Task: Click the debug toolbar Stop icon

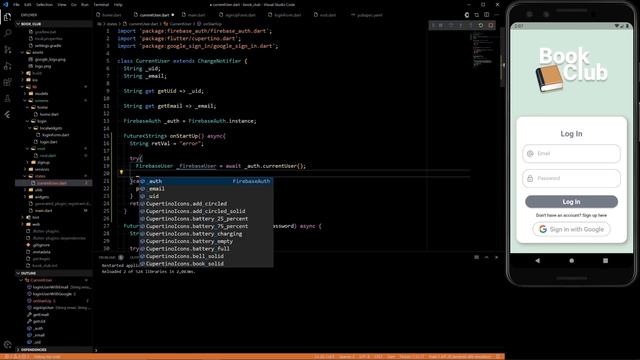Action: pos(491,25)
